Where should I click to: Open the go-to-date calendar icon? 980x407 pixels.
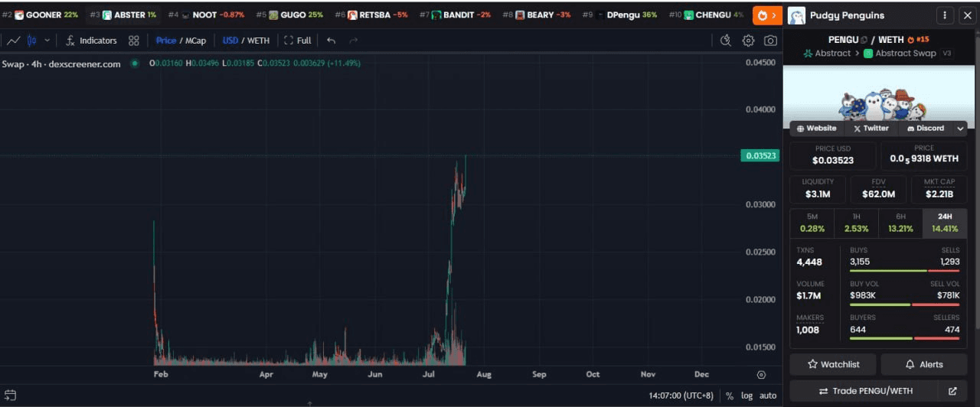point(10,396)
